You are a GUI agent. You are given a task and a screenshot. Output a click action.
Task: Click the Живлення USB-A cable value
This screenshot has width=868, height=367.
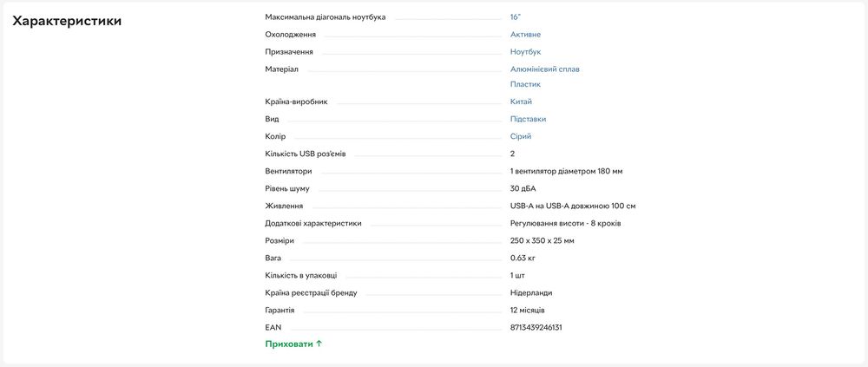[573, 206]
